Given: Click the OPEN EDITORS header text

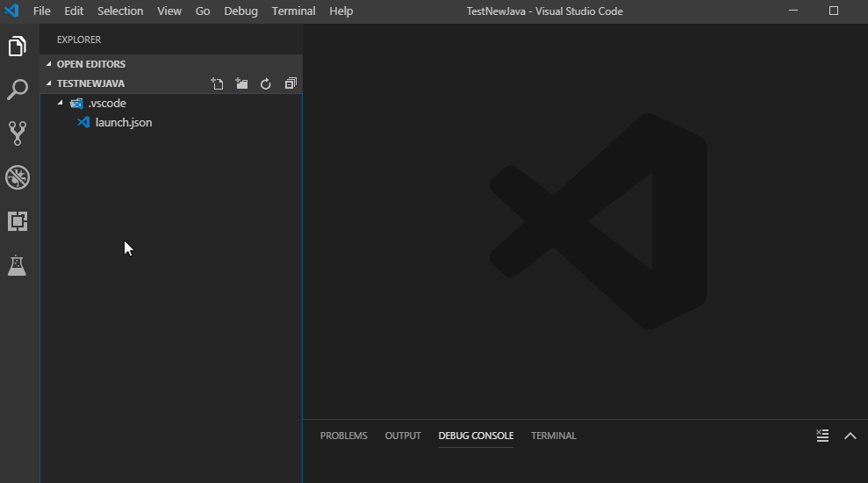Looking at the screenshot, I should [91, 64].
